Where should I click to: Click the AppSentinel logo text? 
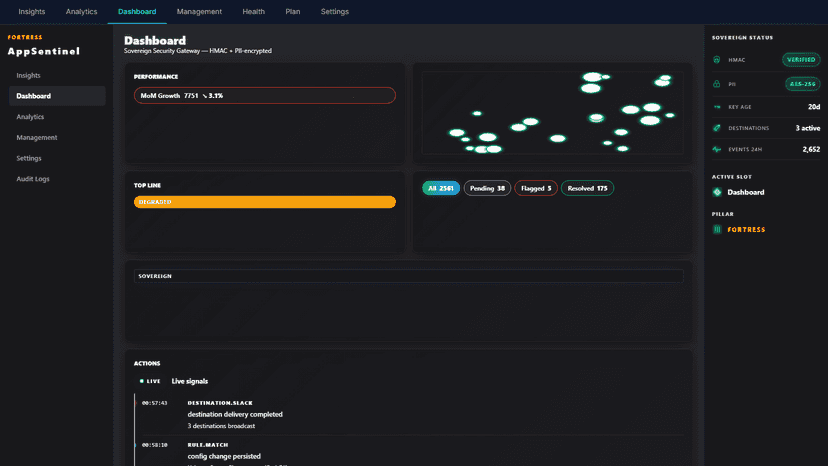point(44,51)
